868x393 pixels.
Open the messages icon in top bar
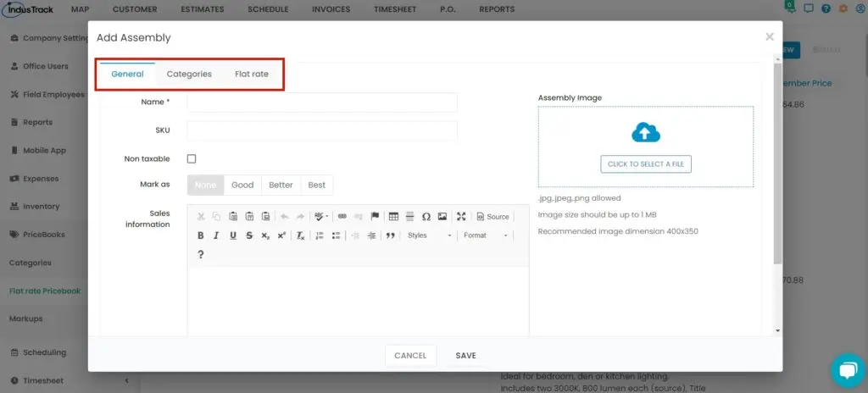tap(809, 8)
